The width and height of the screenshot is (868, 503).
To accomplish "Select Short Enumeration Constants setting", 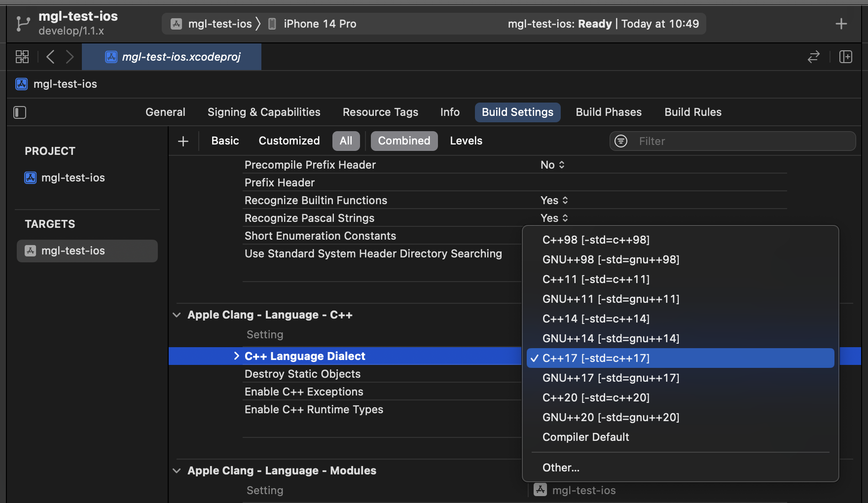I will click(320, 236).
